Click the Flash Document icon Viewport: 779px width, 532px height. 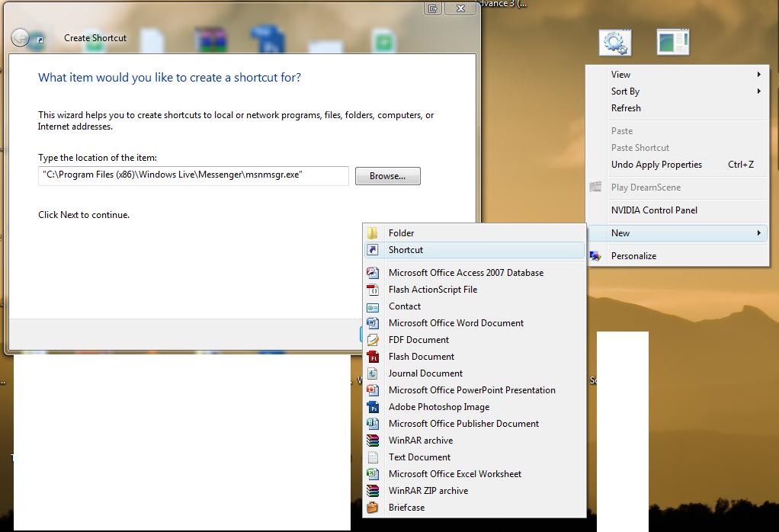(x=373, y=357)
